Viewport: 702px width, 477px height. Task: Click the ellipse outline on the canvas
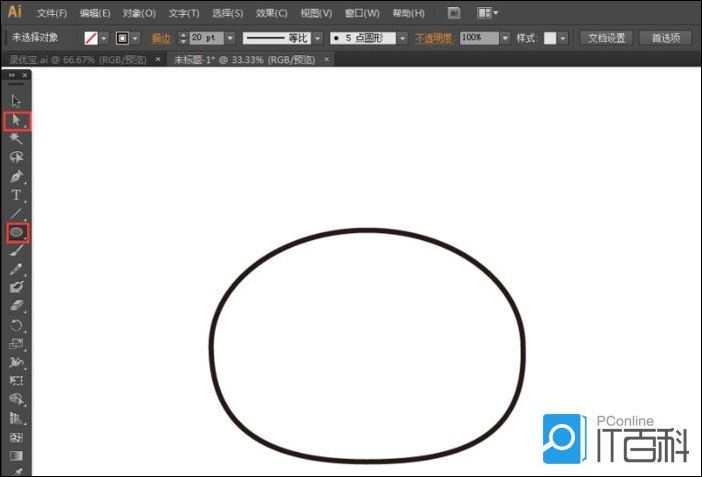pyautogui.click(x=367, y=230)
